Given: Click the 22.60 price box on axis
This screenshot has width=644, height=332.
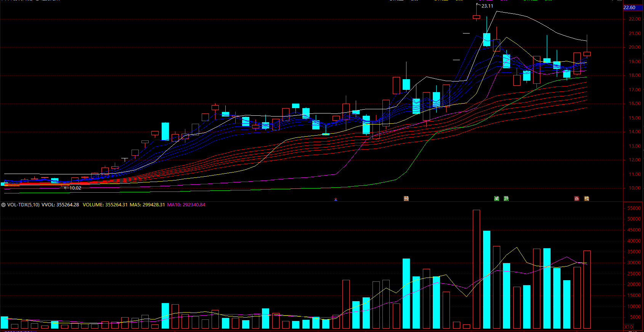Looking at the screenshot, I should tap(633, 8).
